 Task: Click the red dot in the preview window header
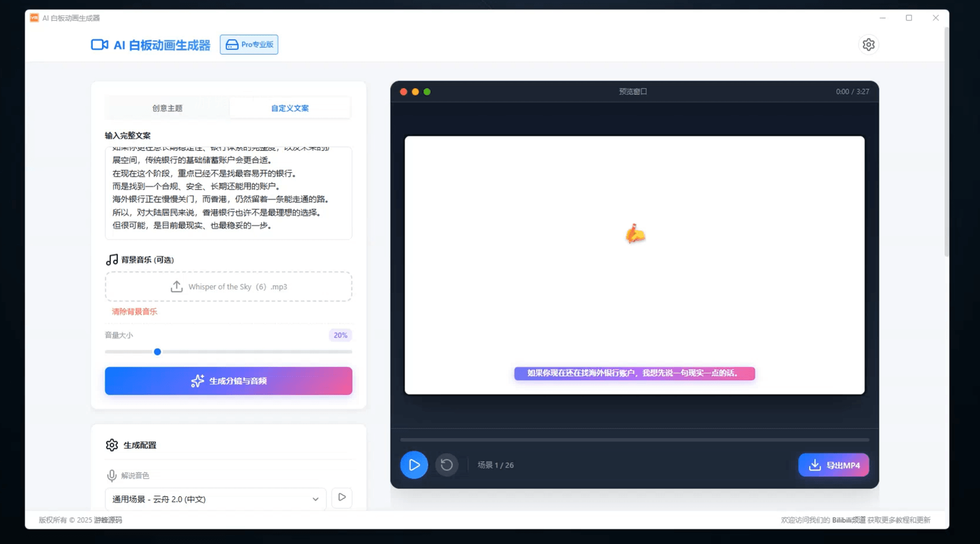[403, 92]
